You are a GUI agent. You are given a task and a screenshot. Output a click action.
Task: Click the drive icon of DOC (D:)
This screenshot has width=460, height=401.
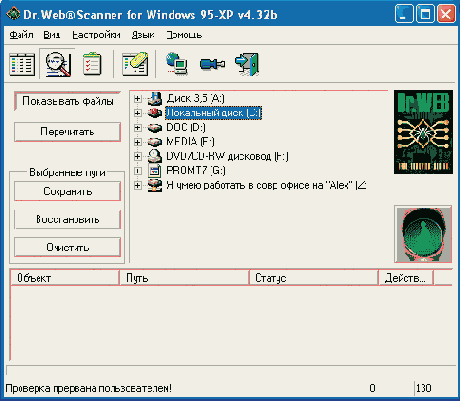pos(155,127)
